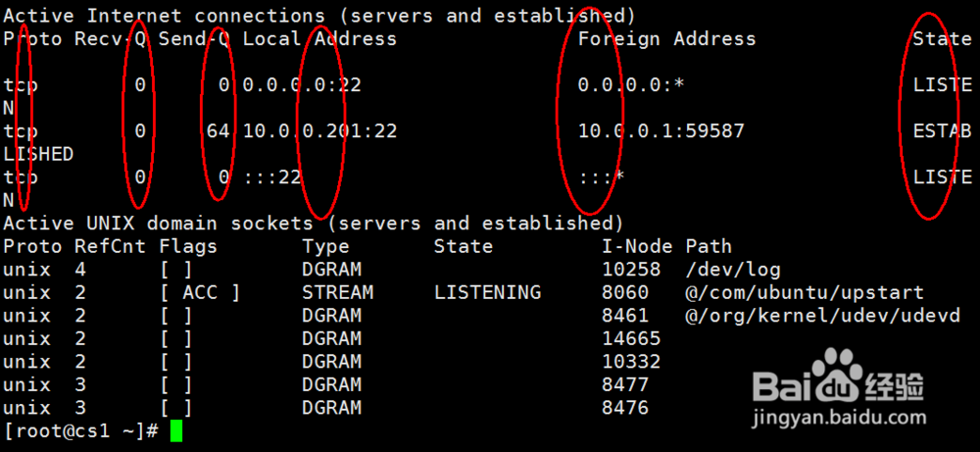The height and width of the screenshot is (452, 980).
Task: Select I-Node number 8476
Action: tap(625, 408)
